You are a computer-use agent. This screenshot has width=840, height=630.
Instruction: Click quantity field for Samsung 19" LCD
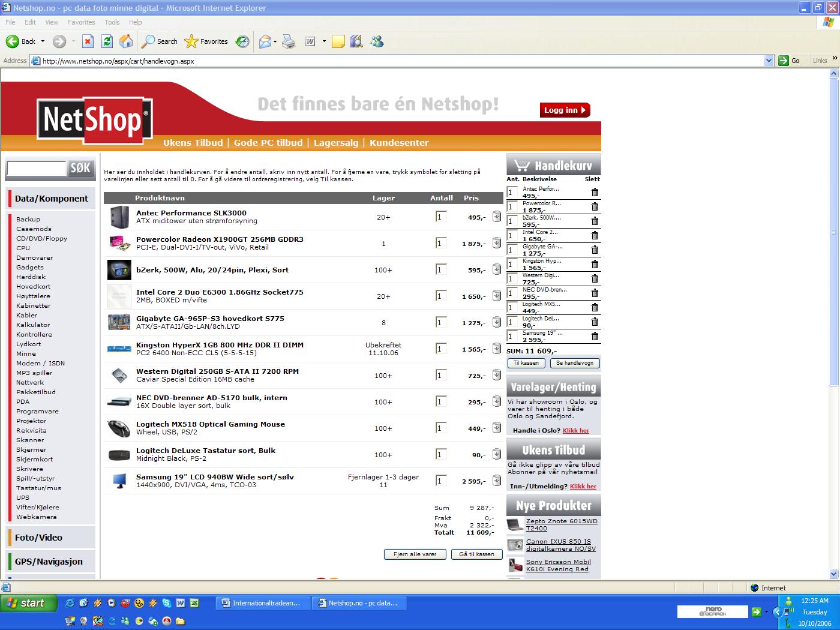click(x=441, y=481)
